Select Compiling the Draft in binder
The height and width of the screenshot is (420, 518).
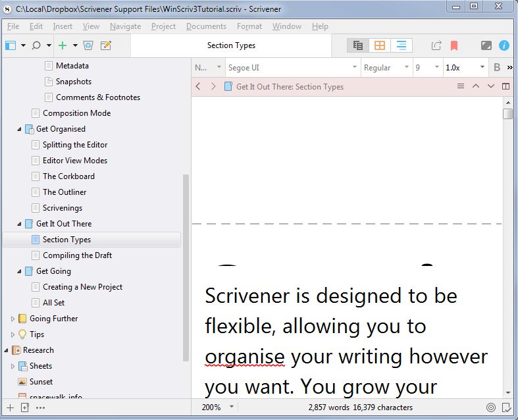coord(77,255)
